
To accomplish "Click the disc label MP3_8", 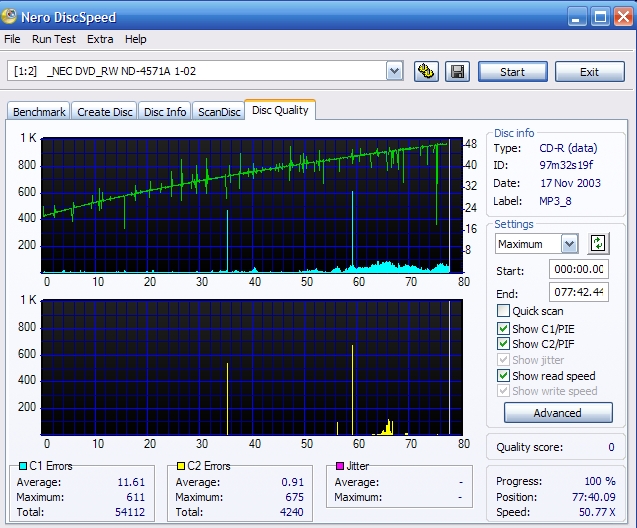I will coord(555,201).
